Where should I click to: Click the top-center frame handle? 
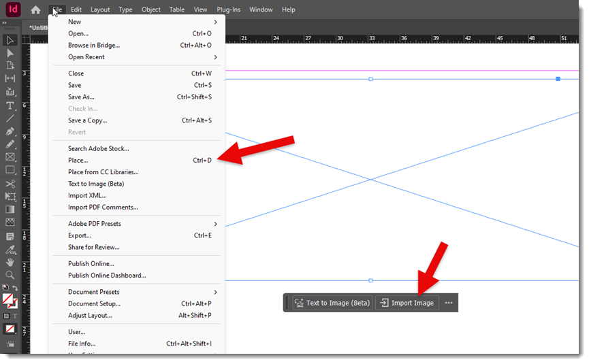370,80
